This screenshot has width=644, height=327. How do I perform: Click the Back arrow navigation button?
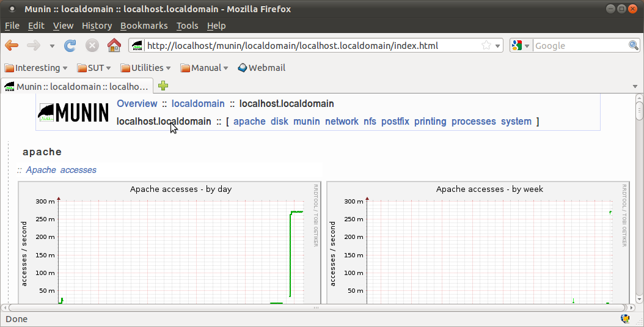point(12,46)
